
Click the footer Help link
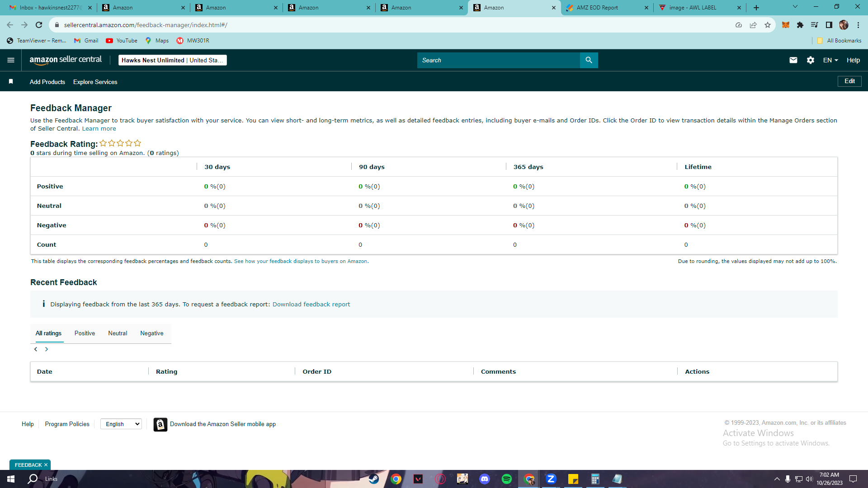click(28, 424)
